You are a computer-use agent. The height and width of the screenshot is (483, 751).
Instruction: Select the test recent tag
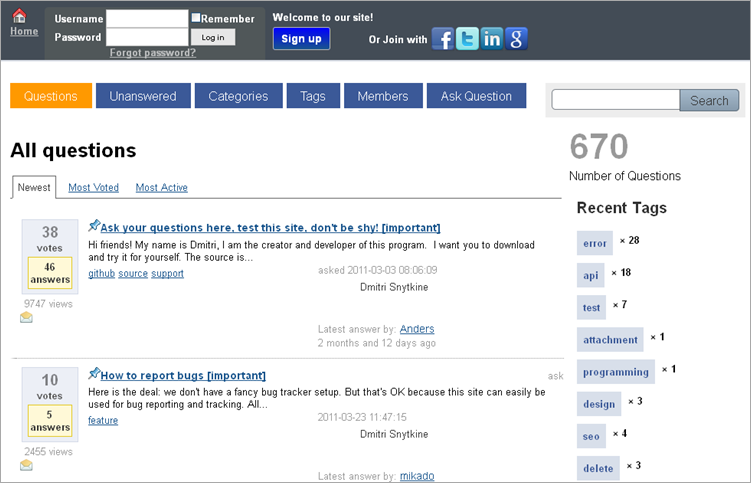[592, 307]
